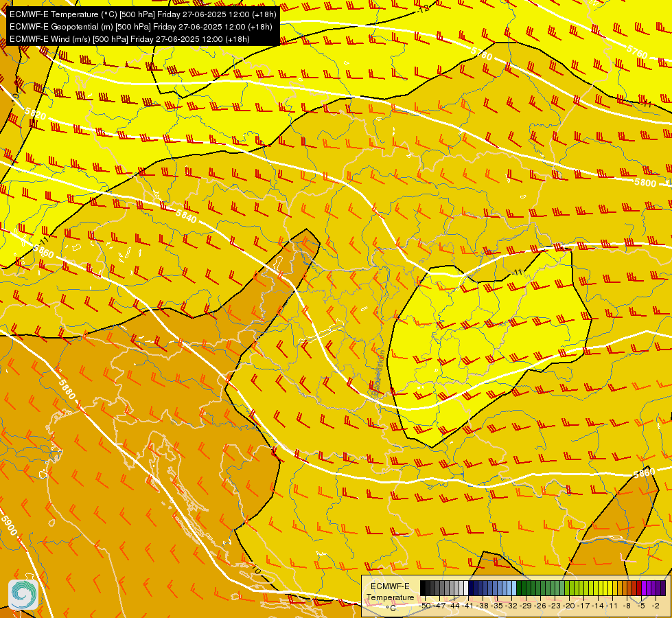Click the -32 tick on the legend
Screen dimensions: 672x618
click(511, 606)
